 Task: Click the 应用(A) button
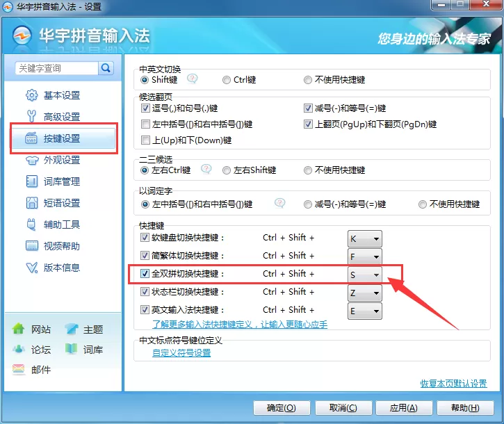(404, 408)
